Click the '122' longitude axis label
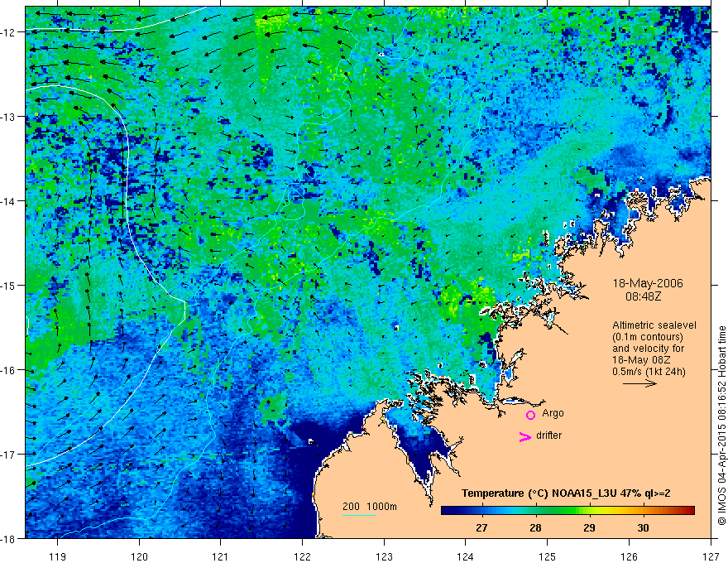 [302, 556]
